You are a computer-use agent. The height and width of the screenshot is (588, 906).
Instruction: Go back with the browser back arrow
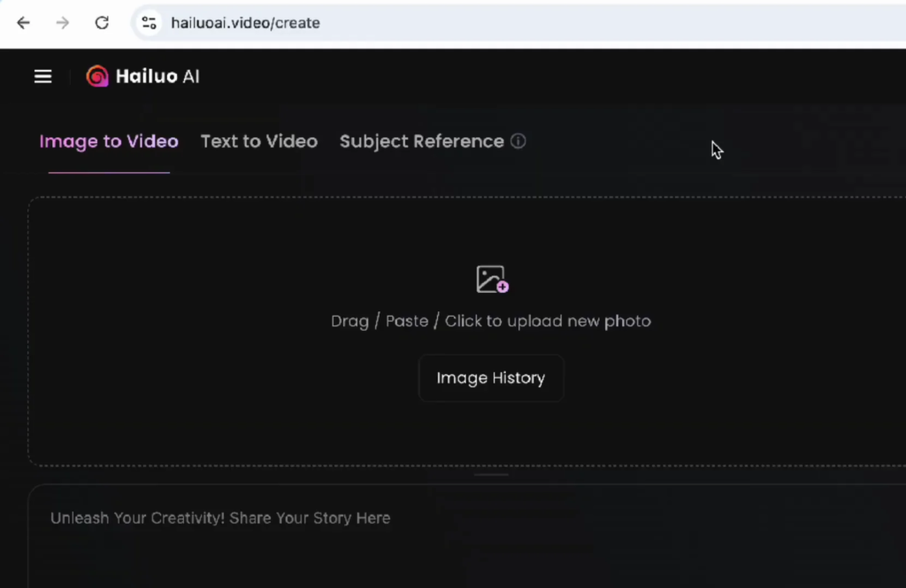coord(23,23)
